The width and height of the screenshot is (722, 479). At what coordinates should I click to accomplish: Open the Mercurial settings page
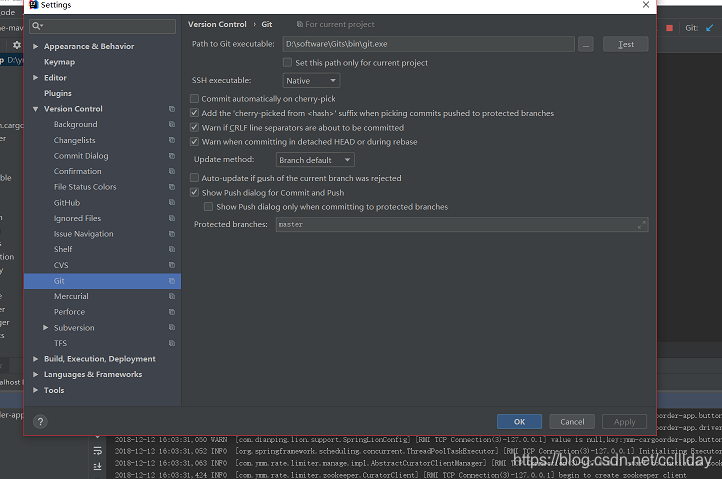(x=71, y=296)
